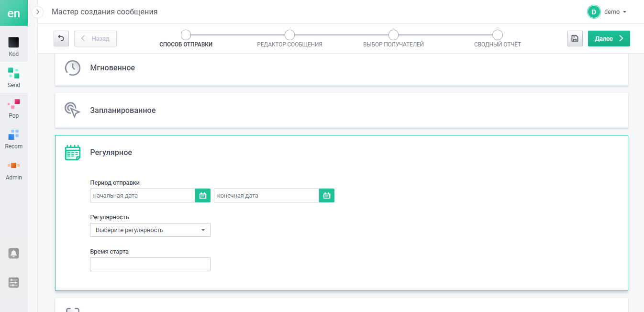Open the Admin module in sidebar
Image resolution: width=644 pixels, height=312 pixels.
click(x=14, y=170)
